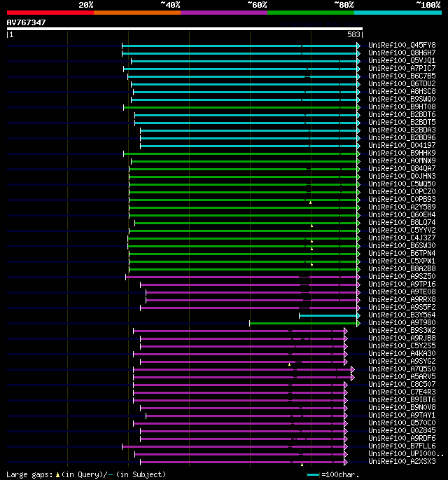Click the cyan =100char scale bar

click(x=313, y=475)
